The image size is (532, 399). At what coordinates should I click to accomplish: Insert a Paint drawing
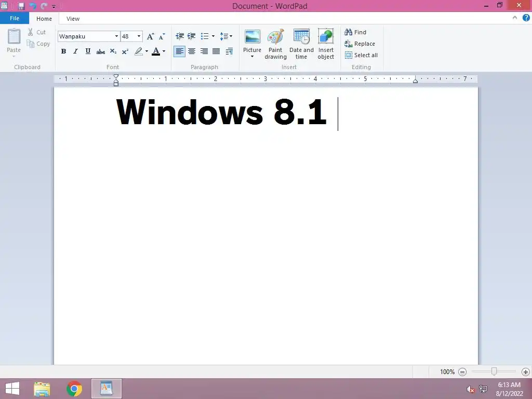click(275, 44)
